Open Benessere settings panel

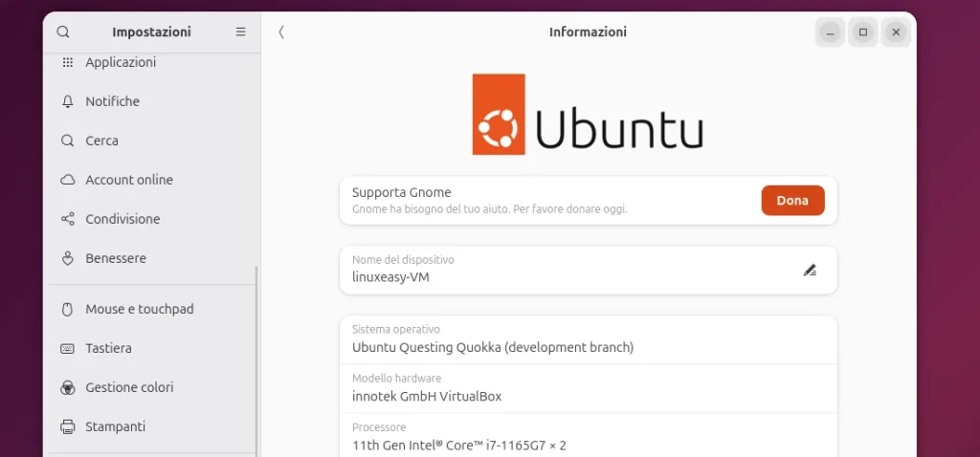coord(116,258)
